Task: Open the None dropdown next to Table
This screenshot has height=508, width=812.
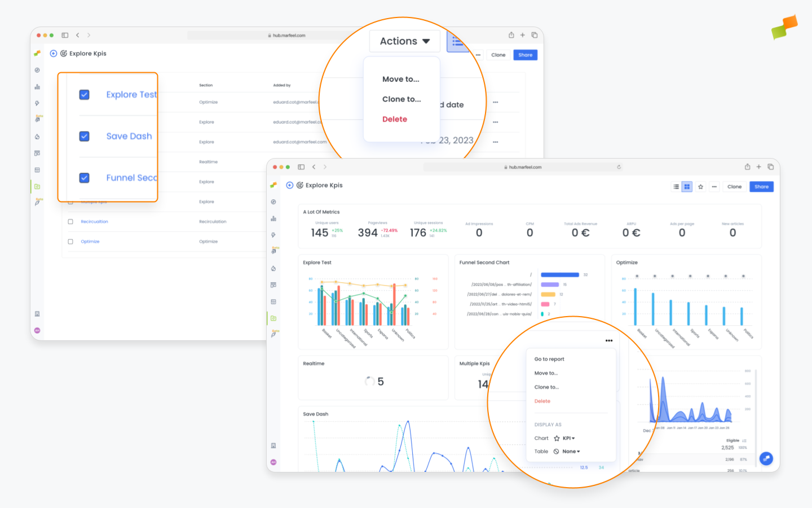Action: (x=571, y=451)
